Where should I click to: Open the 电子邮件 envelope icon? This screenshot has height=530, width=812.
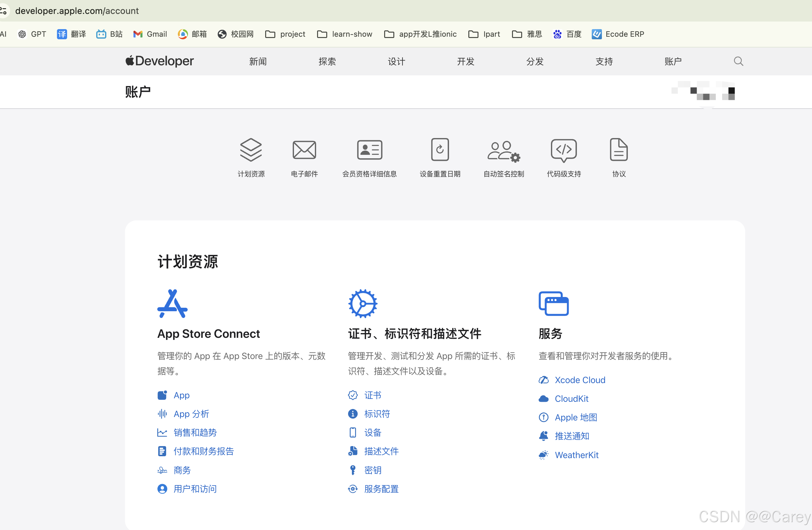click(304, 150)
